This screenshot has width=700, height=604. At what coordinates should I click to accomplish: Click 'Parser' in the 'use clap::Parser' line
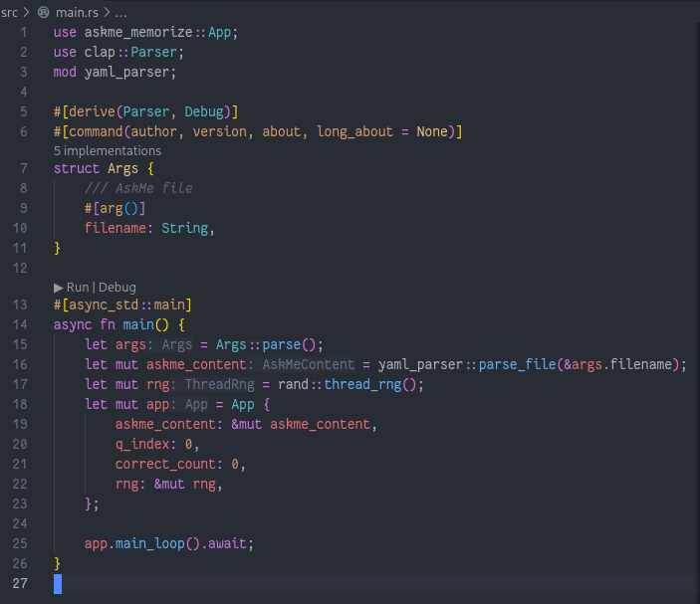point(154,52)
